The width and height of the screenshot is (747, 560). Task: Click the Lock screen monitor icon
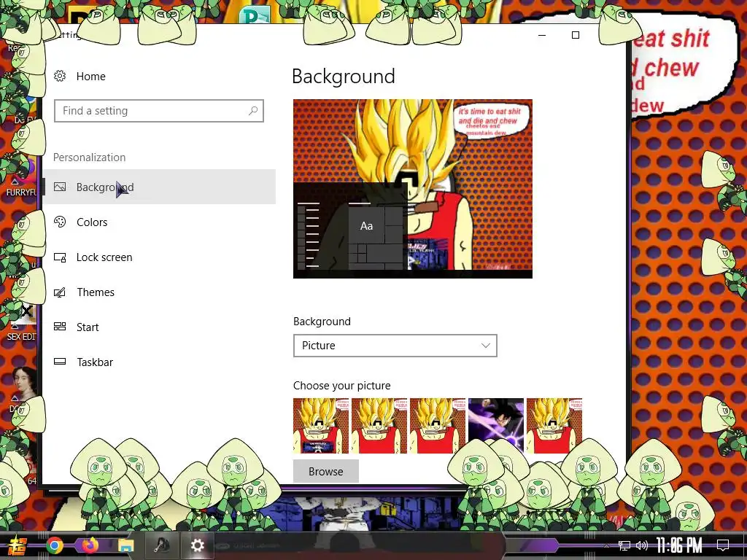(x=60, y=257)
